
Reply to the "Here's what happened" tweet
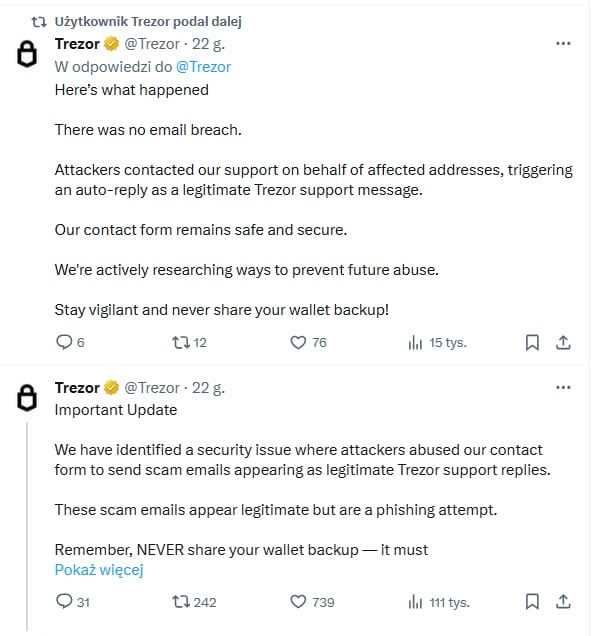click(x=64, y=342)
